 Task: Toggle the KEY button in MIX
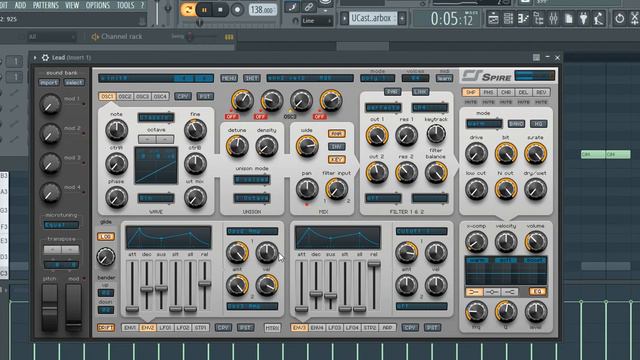pyautogui.click(x=337, y=159)
